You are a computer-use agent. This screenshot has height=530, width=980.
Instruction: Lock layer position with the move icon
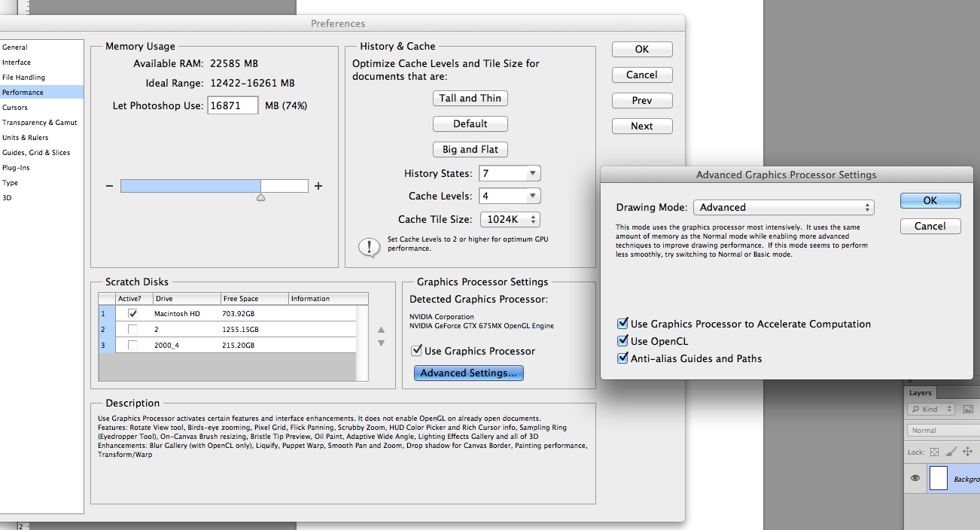968,452
